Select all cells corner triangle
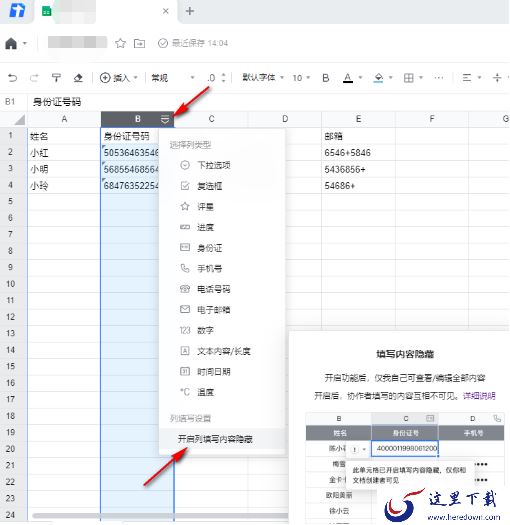Viewport: 510px width, 525px height. click(19, 120)
